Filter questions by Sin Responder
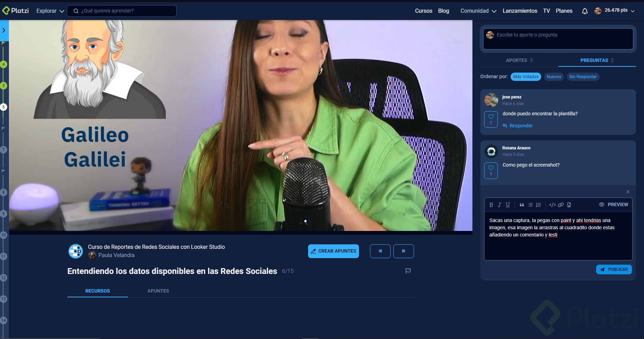 583,76
